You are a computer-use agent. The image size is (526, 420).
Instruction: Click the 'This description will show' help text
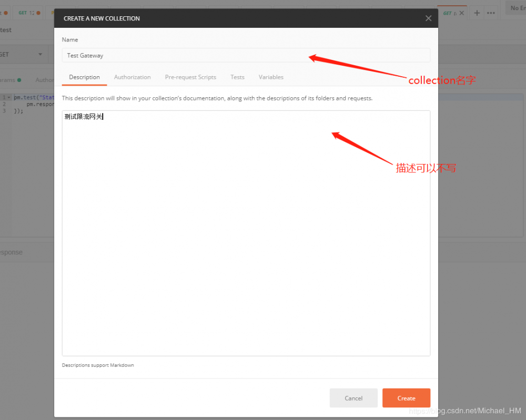click(217, 98)
